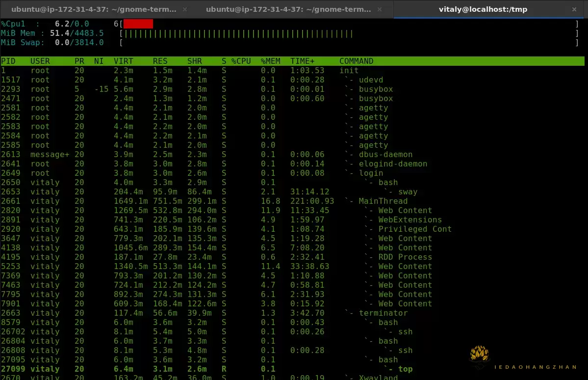This screenshot has width=588, height=380.
Task: Click the 16.8 %MEM value
Action: click(x=270, y=201)
